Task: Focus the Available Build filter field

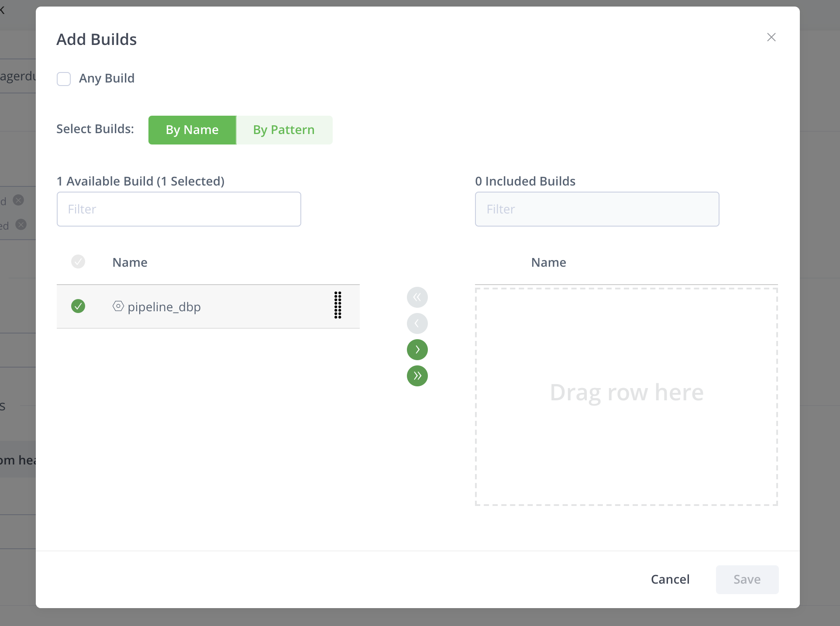Action: (179, 209)
